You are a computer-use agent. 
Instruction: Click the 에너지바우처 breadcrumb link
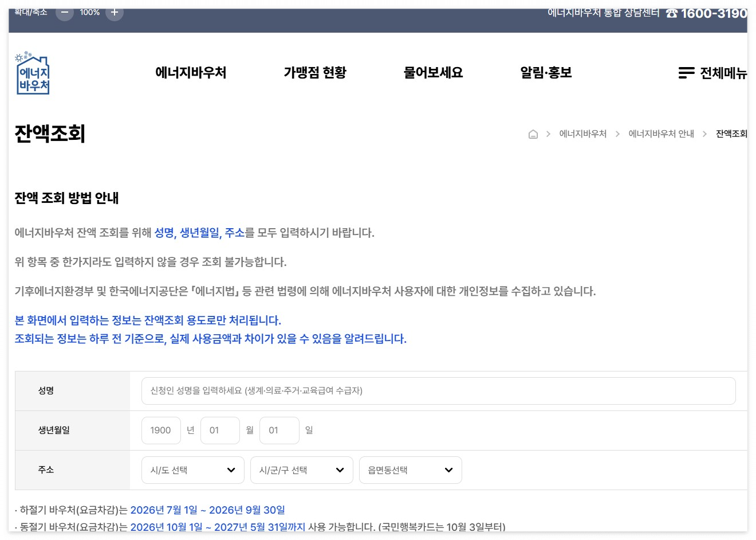pos(582,134)
